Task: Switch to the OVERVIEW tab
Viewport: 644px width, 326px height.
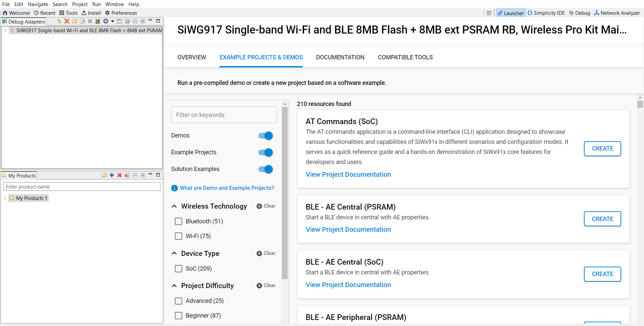Action: tap(192, 57)
